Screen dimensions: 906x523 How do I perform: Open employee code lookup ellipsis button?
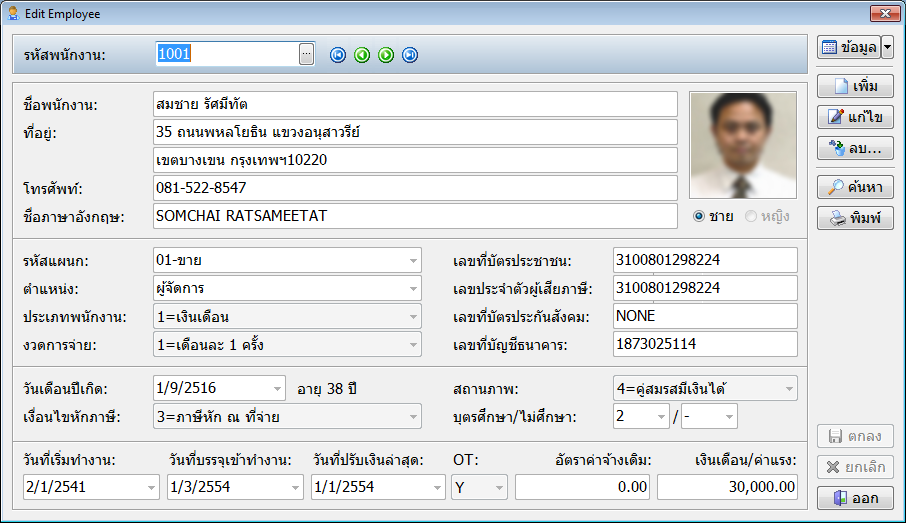tap(307, 54)
